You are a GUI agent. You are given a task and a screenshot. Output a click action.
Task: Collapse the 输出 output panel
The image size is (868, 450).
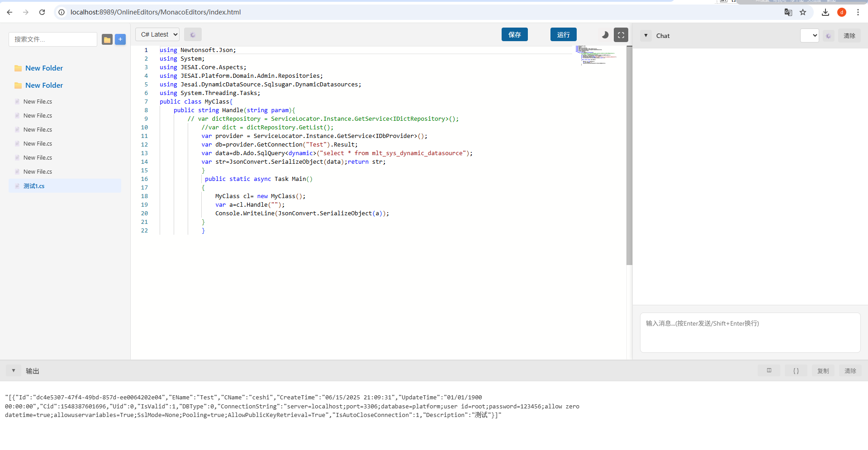pos(14,370)
